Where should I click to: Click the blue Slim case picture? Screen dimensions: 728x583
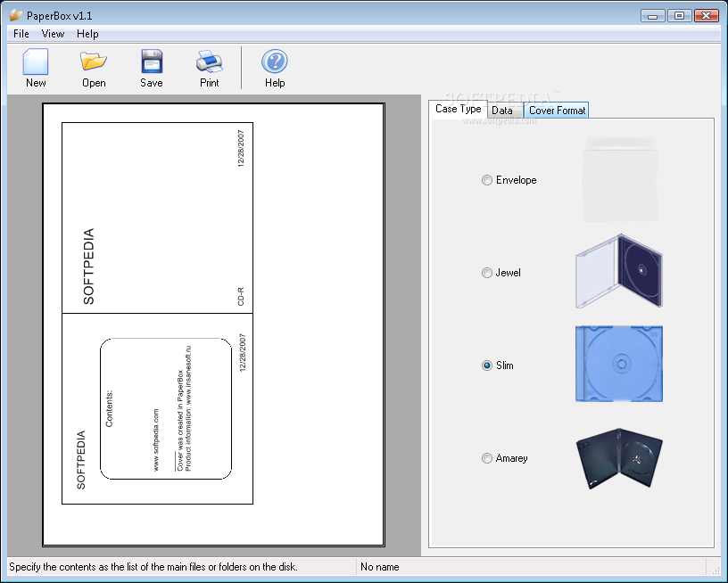(x=619, y=364)
